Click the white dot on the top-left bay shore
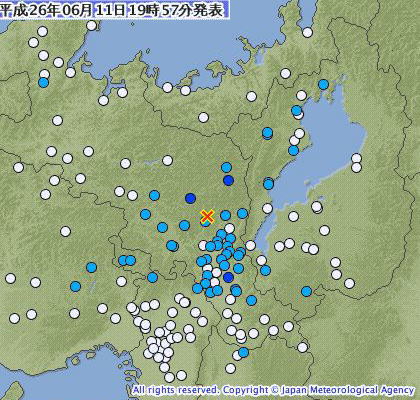This screenshot has width=420, height=400. point(91,25)
